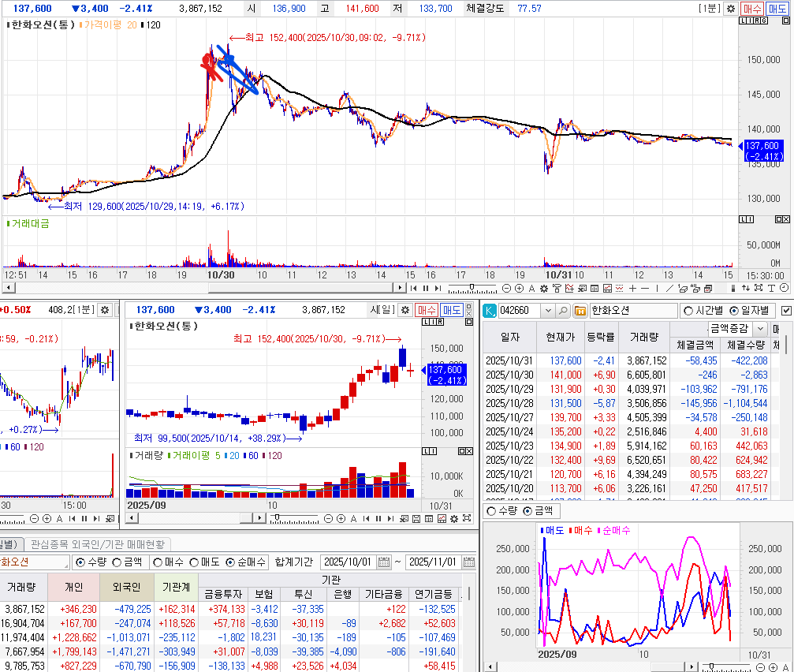Click the 등락률 column header in daily table
The width and height of the screenshot is (794, 672).
pos(600,337)
